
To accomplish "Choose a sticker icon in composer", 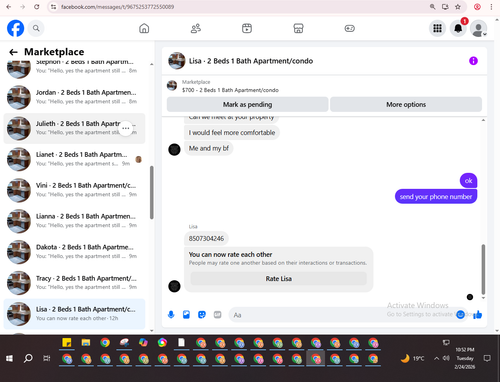I will click(202, 315).
